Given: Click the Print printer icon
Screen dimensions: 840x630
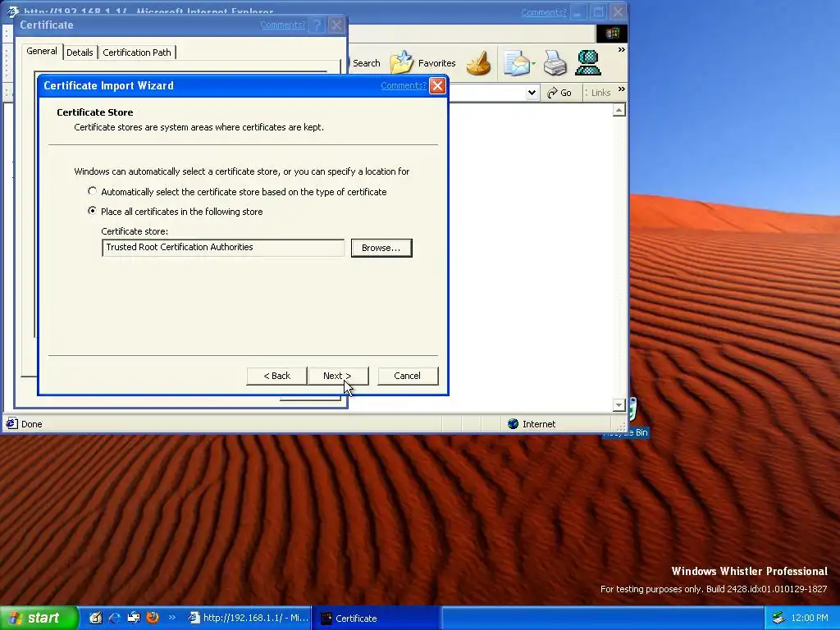Looking at the screenshot, I should (555, 62).
